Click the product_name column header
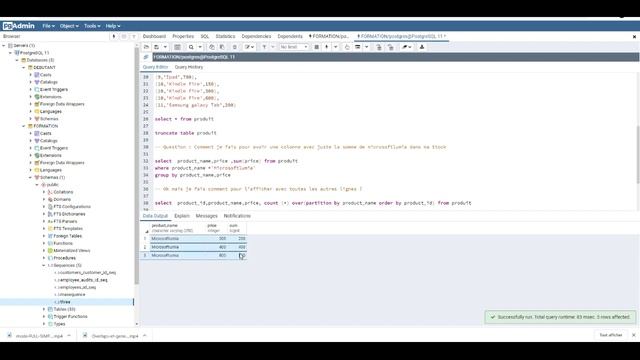The width and height of the screenshot is (640, 360). click(178, 228)
